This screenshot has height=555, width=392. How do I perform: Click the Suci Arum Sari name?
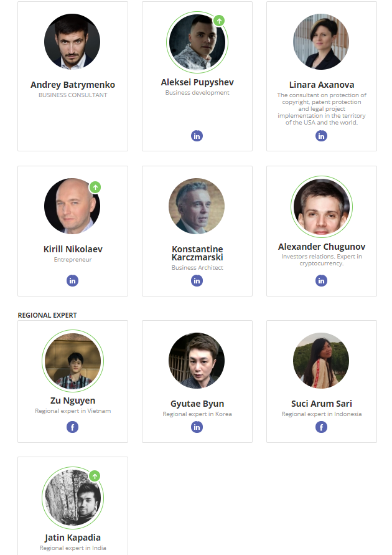tap(322, 404)
